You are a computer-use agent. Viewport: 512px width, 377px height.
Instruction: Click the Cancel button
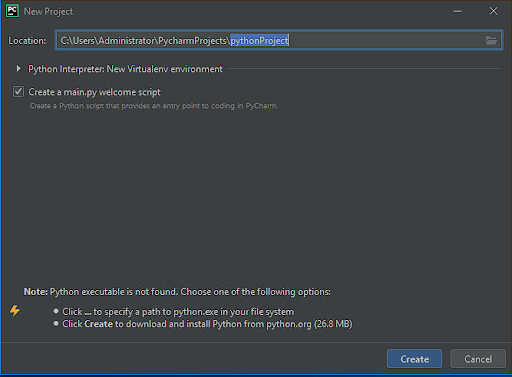coord(478,359)
